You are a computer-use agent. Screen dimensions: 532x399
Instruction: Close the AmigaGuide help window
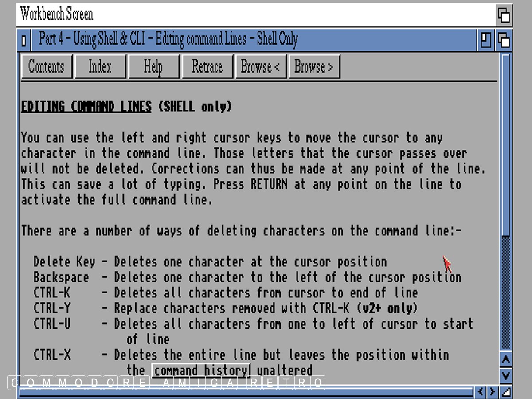tap(24, 41)
